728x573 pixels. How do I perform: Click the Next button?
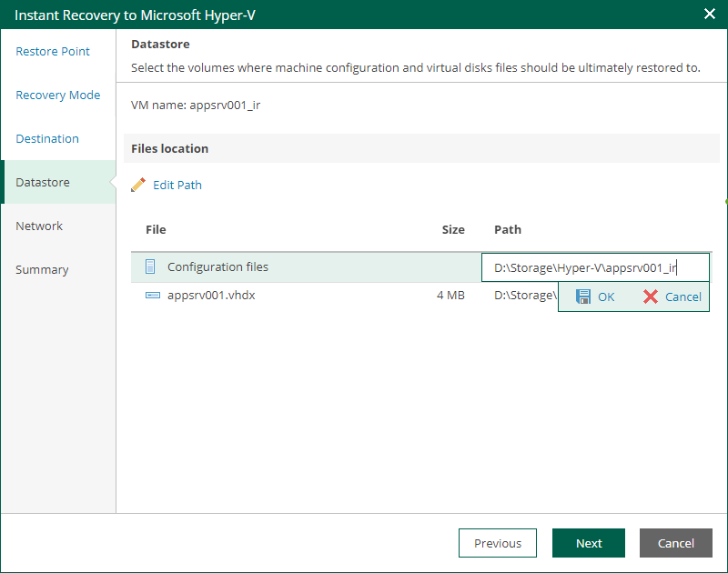pos(588,543)
